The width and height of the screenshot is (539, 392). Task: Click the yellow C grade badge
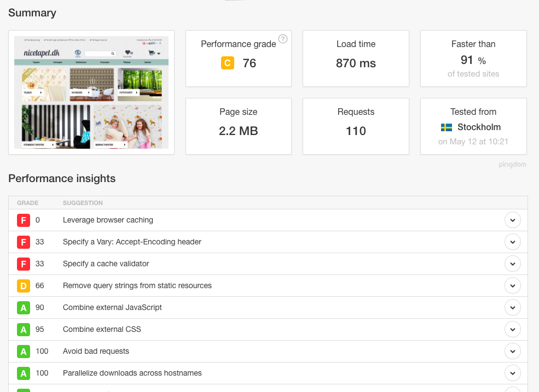pos(228,63)
